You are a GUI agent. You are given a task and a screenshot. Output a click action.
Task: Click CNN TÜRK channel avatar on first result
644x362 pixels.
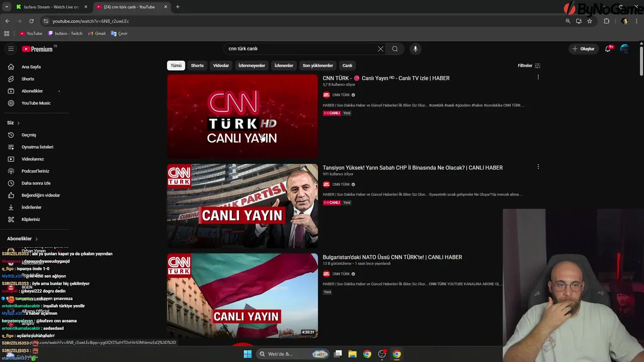pos(326,95)
